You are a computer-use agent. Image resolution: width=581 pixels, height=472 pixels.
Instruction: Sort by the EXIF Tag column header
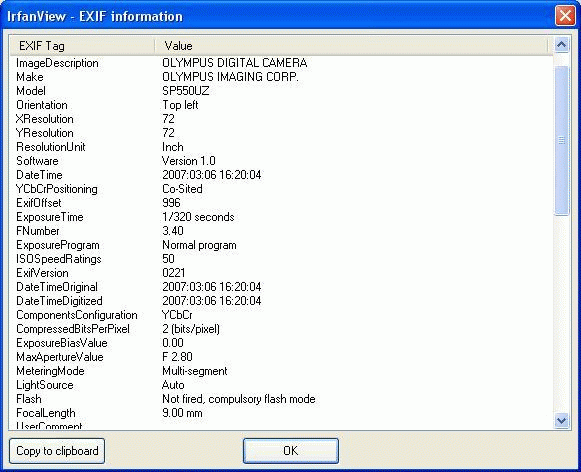pos(82,46)
